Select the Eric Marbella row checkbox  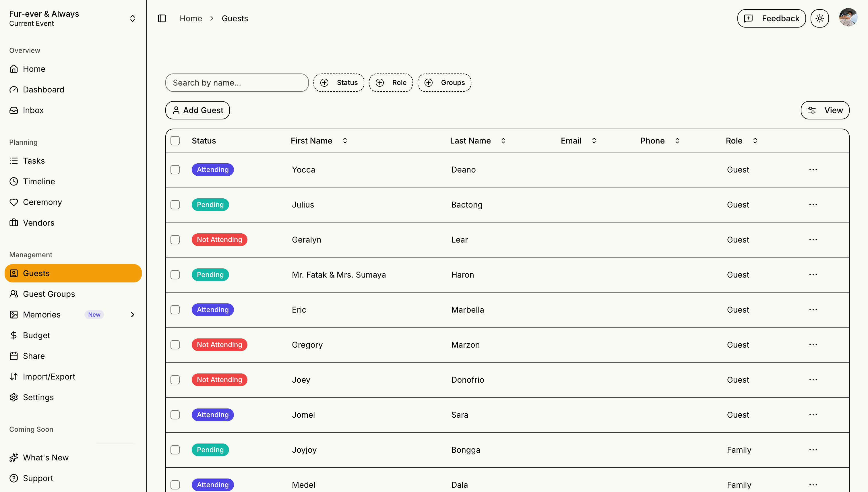point(175,310)
